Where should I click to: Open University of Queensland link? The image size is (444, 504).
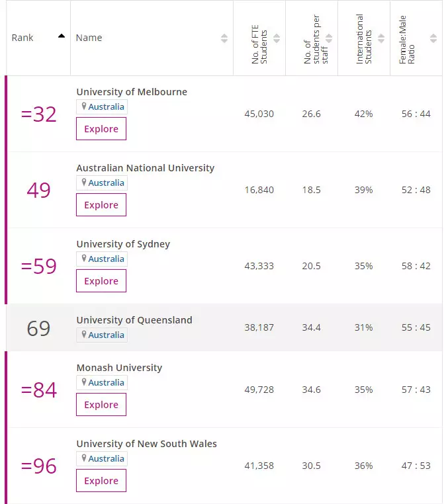[x=134, y=320]
